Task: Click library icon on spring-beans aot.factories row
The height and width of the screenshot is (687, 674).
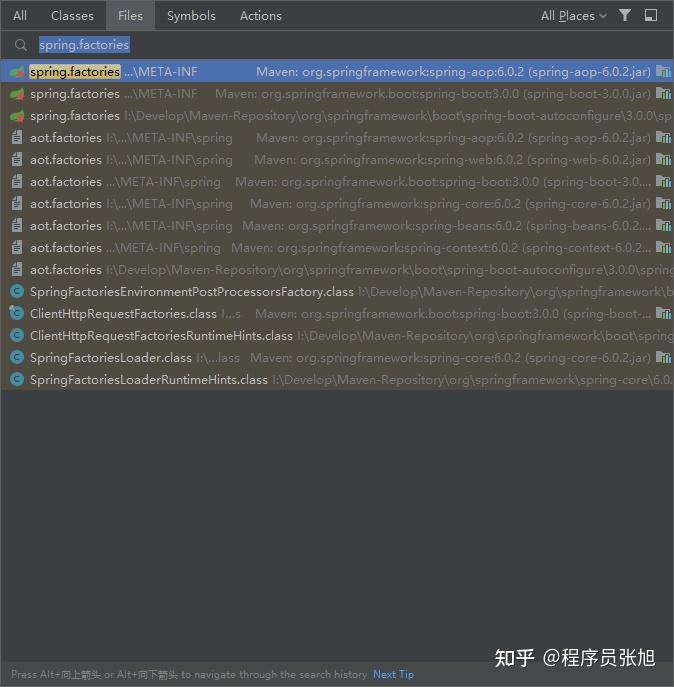Action: click(x=663, y=226)
